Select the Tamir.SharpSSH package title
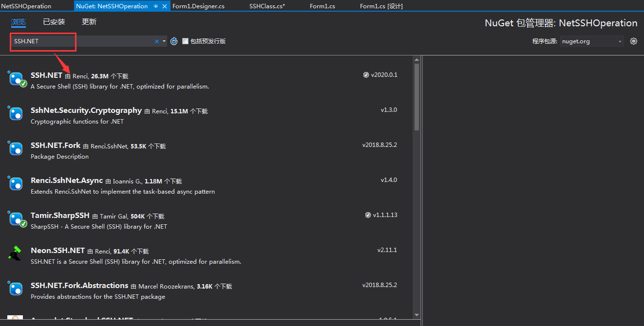The width and height of the screenshot is (644, 326). 60,216
